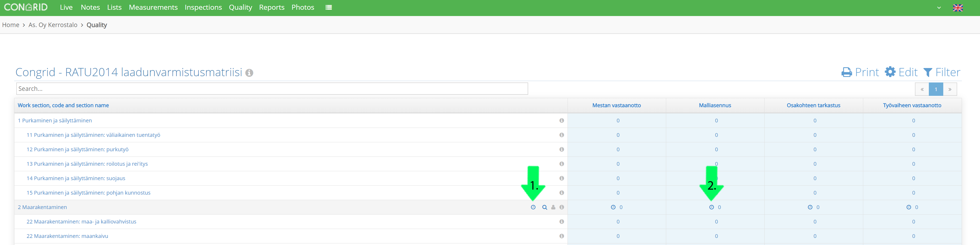Open info icon for row 2 Maarakentaminen
Viewport: 980px width, 245px height.
click(561, 207)
